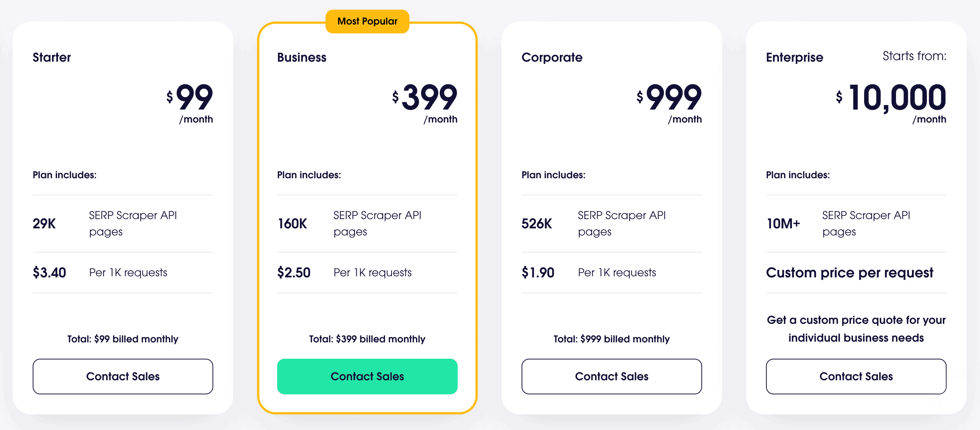
Task: Click Total: $999 billed monthly text
Action: click(611, 339)
